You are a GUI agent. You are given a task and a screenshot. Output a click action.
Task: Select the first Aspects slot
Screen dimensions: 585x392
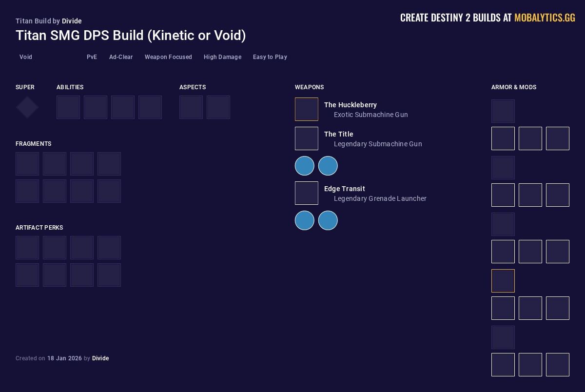click(x=191, y=107)
